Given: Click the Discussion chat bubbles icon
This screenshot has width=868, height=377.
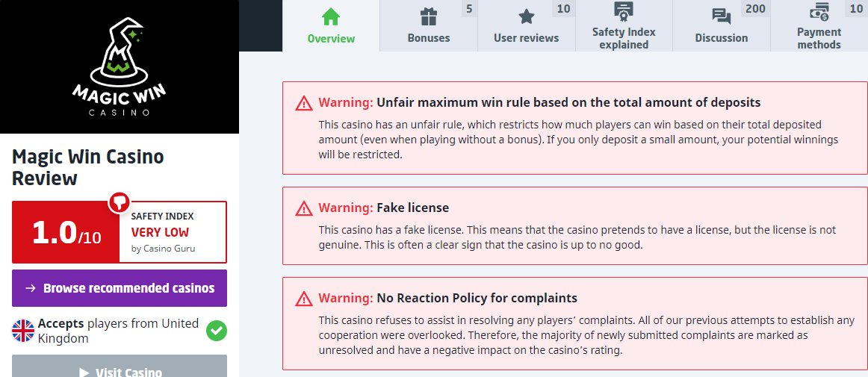Looking at the screenshot, I should [722, 16].
